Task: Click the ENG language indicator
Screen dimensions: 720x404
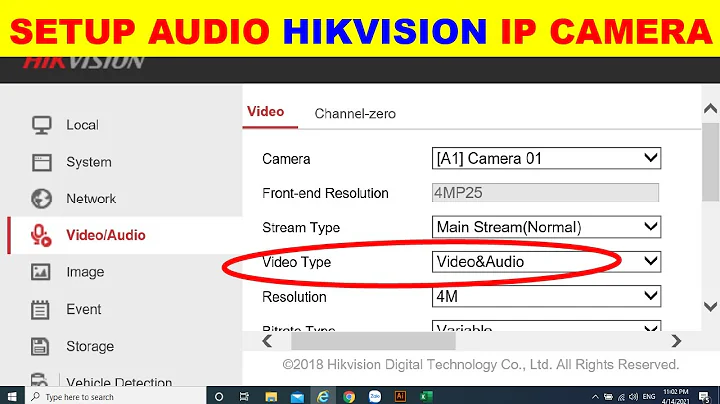Action: 649,397
